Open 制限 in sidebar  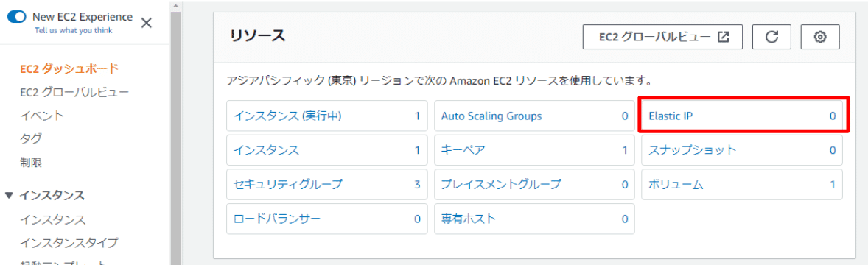pyautogui.click(x=30, y=163)
